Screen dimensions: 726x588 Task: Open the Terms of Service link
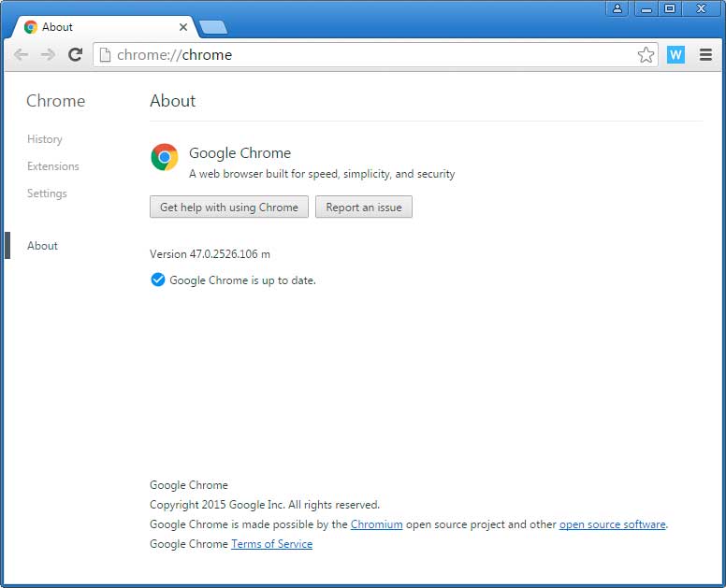point(272,544)
